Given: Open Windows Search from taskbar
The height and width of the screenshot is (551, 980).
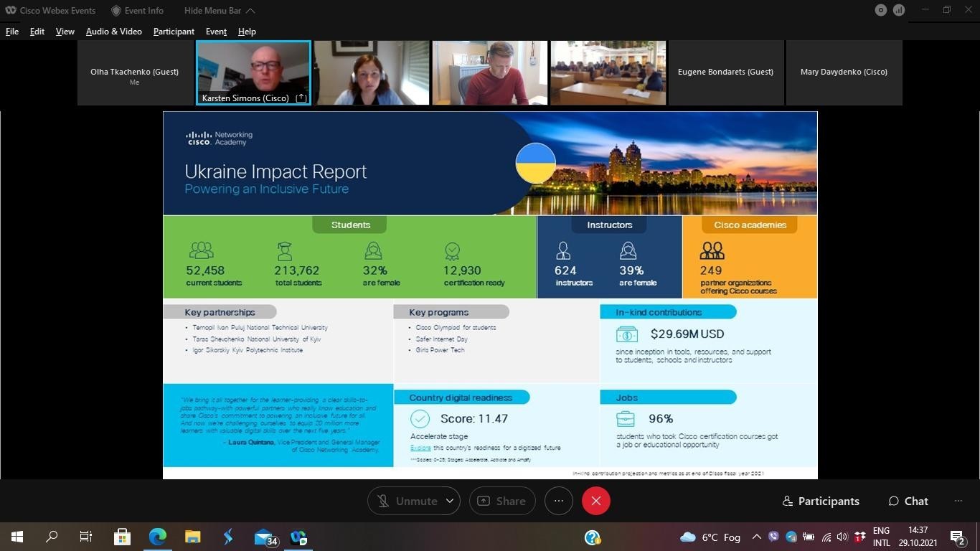Looking at the screenshot, I should (x=52, y=537).
